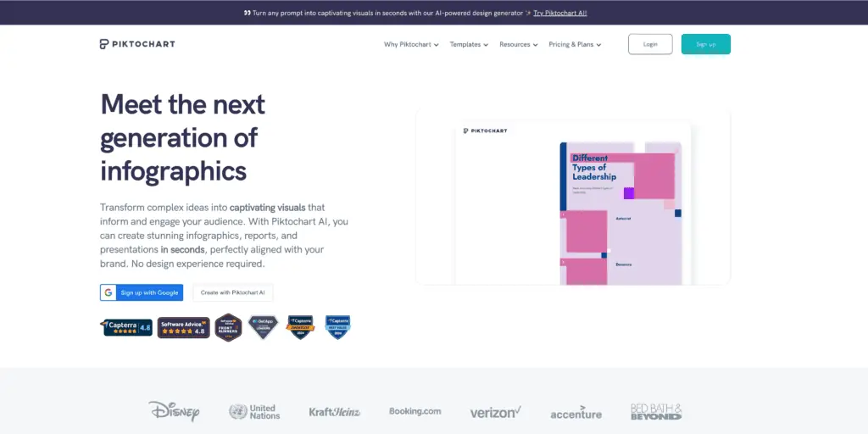Click the Capterra Shortlist badge
The height and width of the screenshot is (434, 868).
[x=300, y=327]
